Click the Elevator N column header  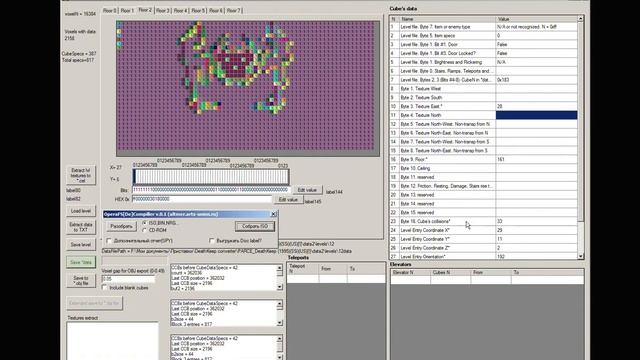pos(410,272)
